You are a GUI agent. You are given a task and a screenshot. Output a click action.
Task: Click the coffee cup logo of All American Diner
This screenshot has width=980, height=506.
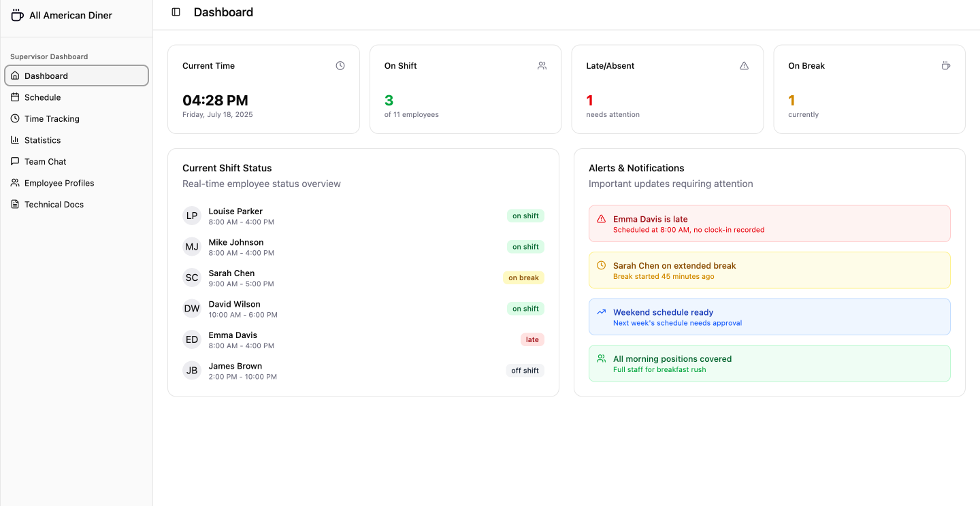[x=17, y=14]
